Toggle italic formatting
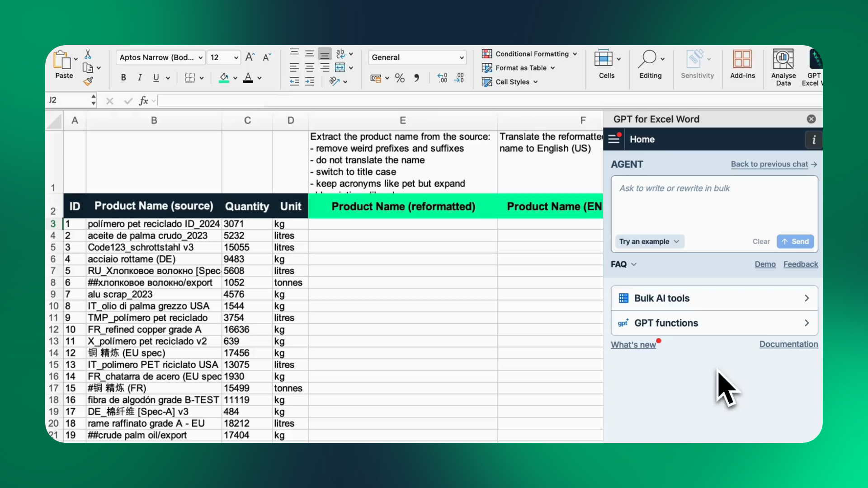 (x=140, y=78)
